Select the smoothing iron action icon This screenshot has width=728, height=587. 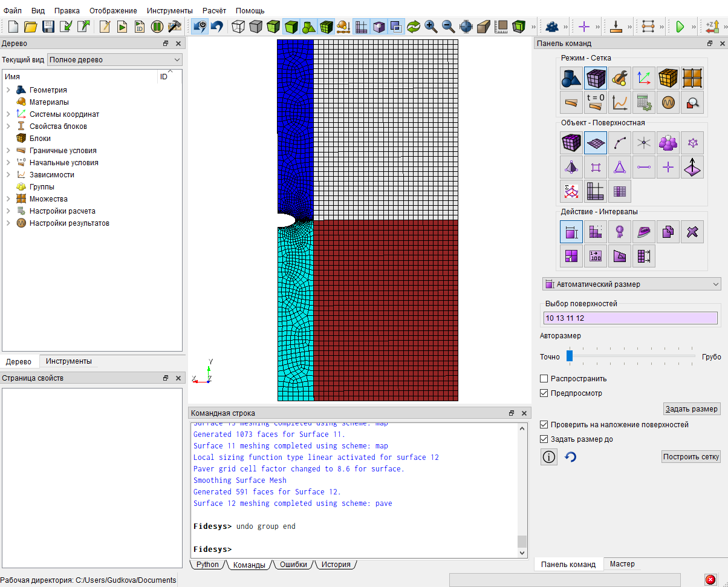(644, 232)
